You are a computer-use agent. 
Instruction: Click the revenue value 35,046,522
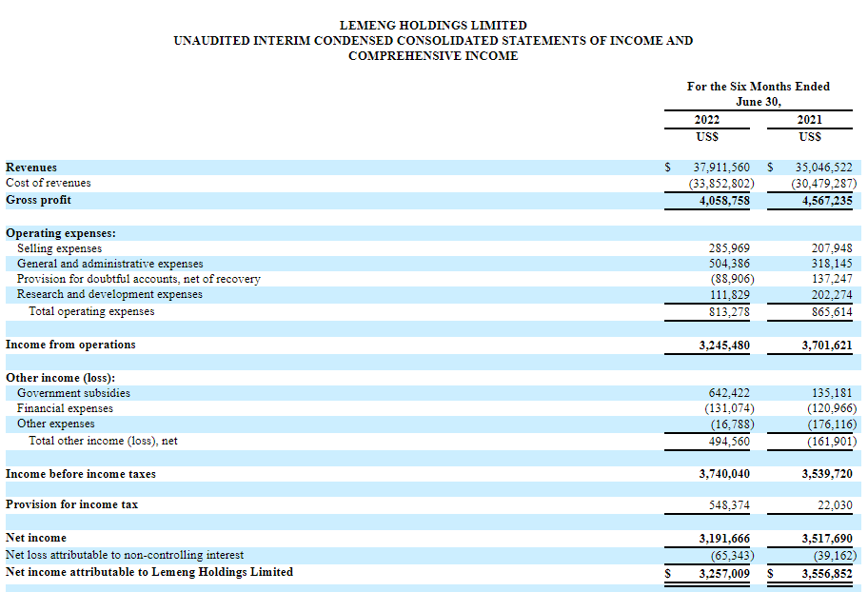[x=823, y=168]
